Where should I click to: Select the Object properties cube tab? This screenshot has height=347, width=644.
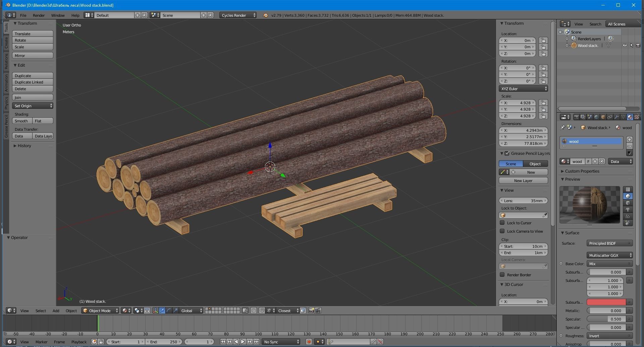(602, 117)
